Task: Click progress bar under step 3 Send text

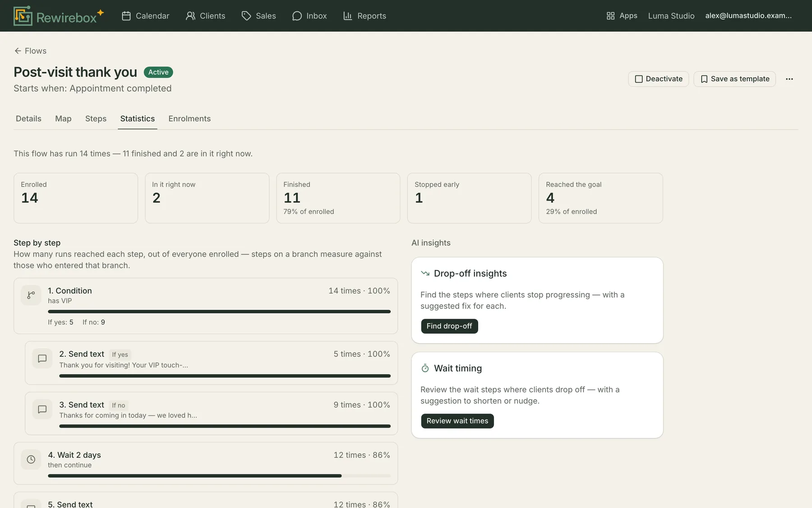Action: click(x=225, y=426)
